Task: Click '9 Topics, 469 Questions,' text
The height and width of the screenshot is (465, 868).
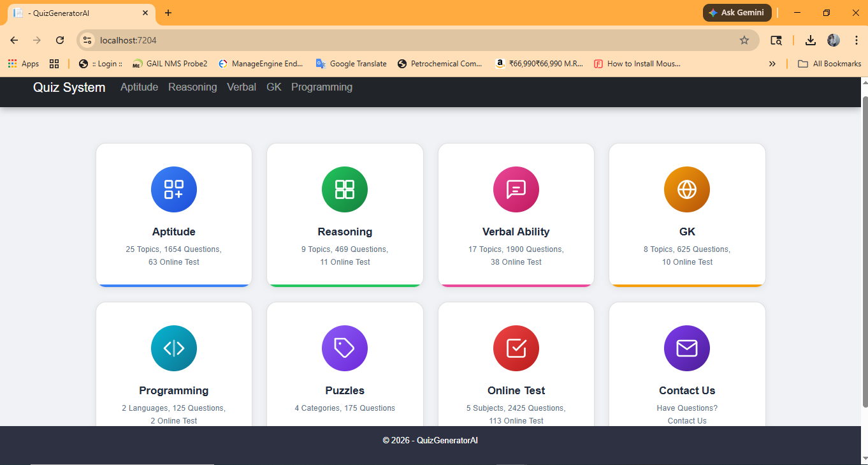Action: [x=345, y=249]
